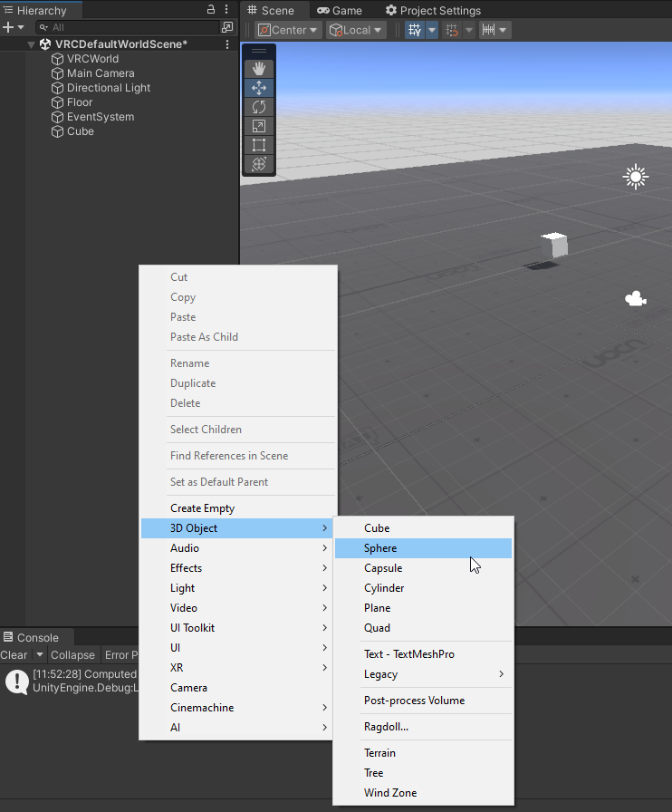
Task: Click the camera gizmo in scene view
Action: pyautogui.click(x=636, y=298)
